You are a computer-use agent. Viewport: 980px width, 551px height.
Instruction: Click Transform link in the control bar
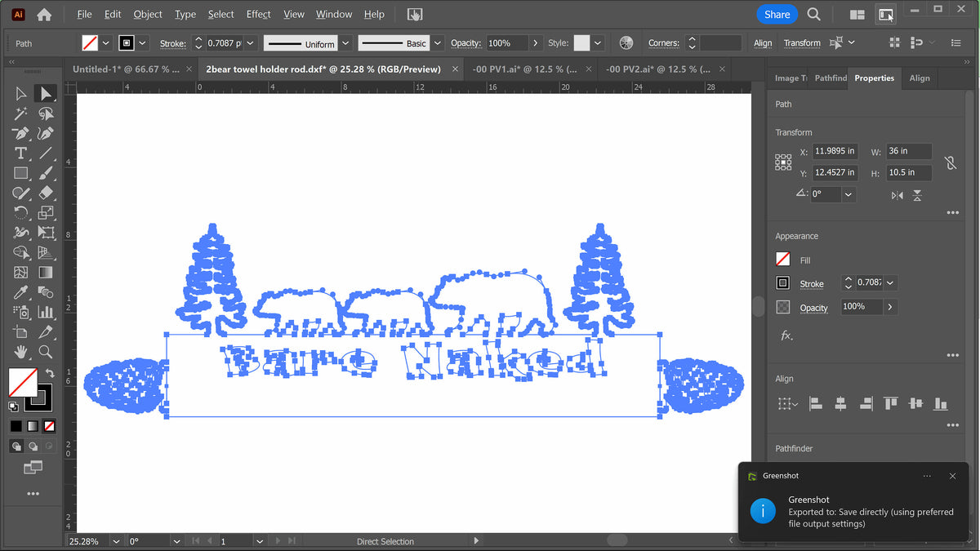pyautogui.click(x=802, y=43)
